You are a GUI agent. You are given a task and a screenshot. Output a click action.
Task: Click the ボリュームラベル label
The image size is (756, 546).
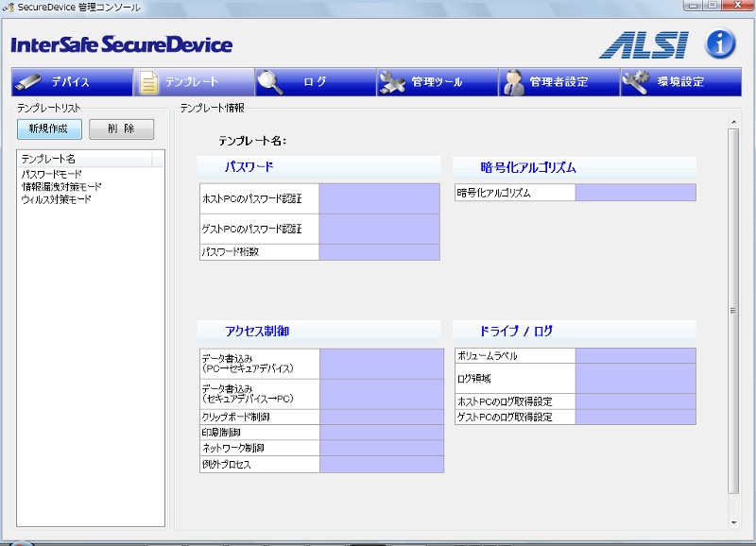487,355
